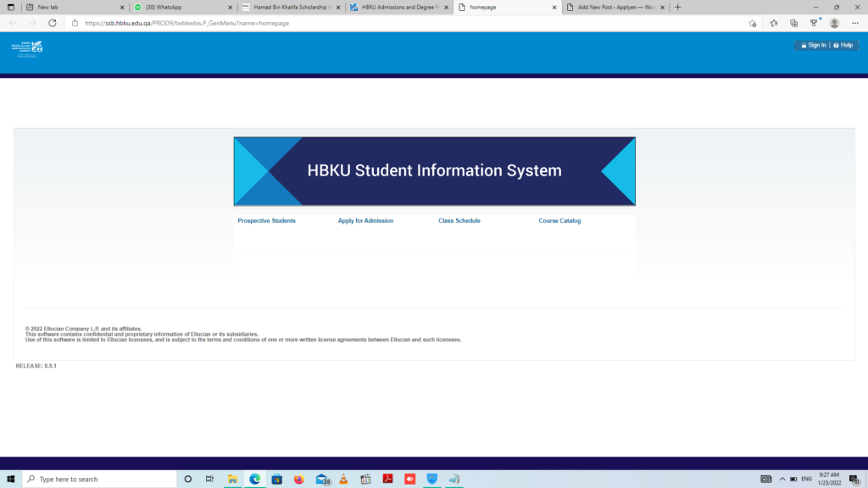Image resolution: width=868 pixels, height=488 pixels.
Task: Open the tab actions menu icon
Action: (10, 7)
